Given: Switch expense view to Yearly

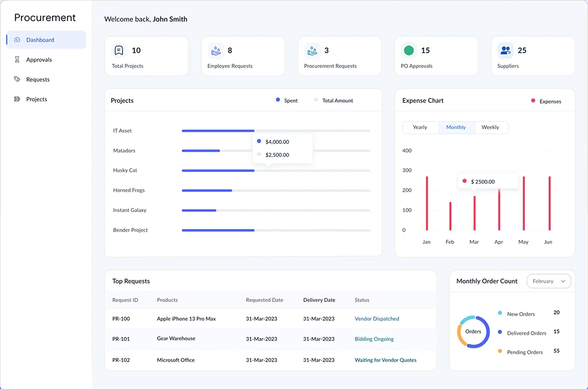Looking at the screenshot, I should click(x=420, y=127).
